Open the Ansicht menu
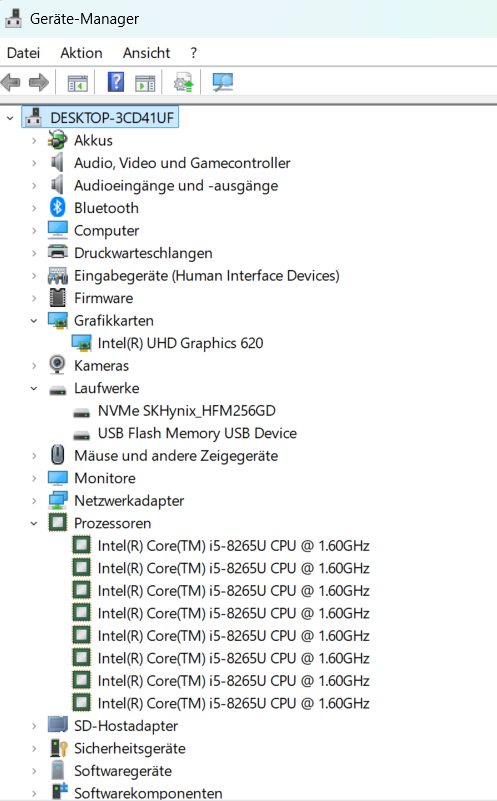Image resolution: width=497 pixels, height=801 pixels. pyautogui.click(x=146, y=53)
